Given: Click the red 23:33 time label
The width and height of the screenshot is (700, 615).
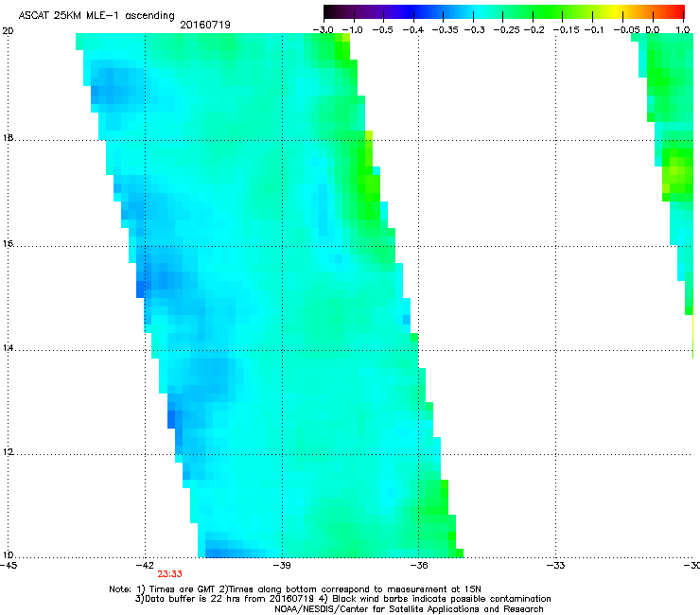Looking at the screenshot, I should (169, 574).
